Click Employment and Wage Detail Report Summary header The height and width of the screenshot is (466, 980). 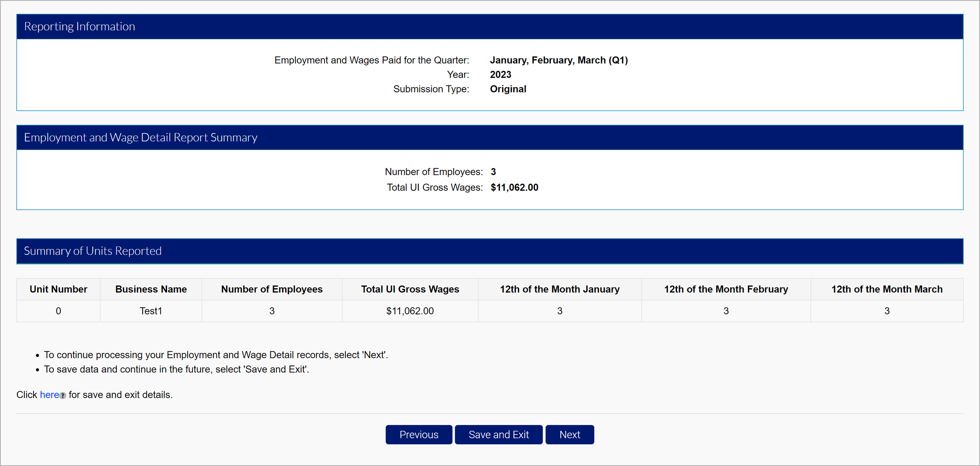[x=140, y=137]
